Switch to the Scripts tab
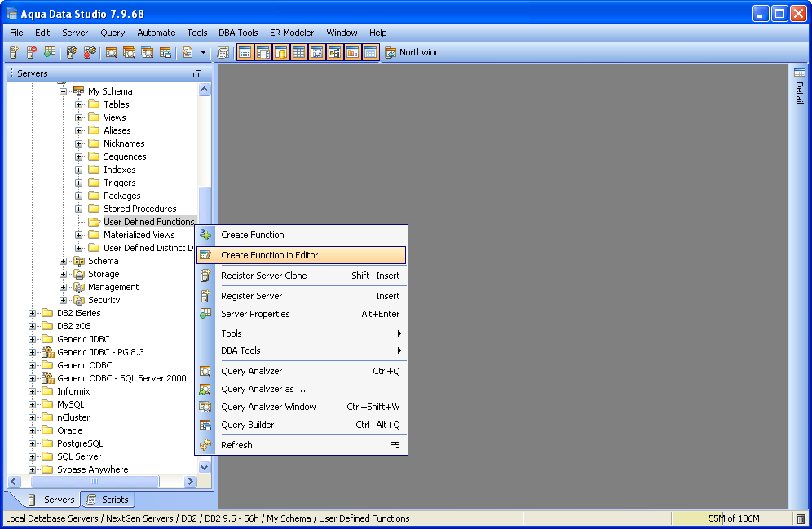 [x=108, y=500]
